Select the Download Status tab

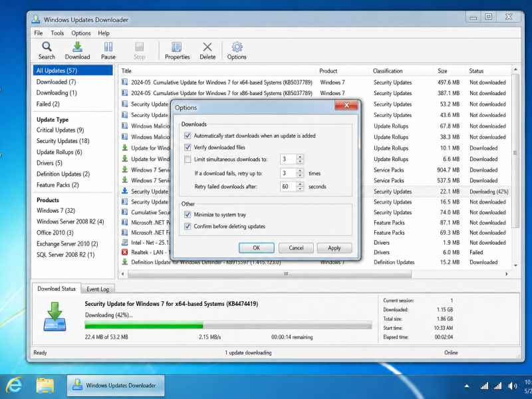click(x=57, y=289)
